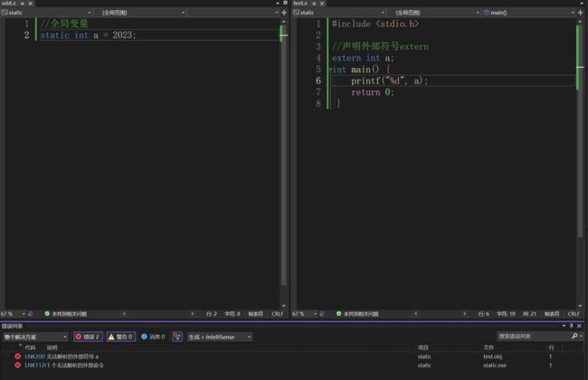The image size is (588, 380).
Task: Click scroll-down arrow in add.c scrollbar
Action: pos(283,306)
